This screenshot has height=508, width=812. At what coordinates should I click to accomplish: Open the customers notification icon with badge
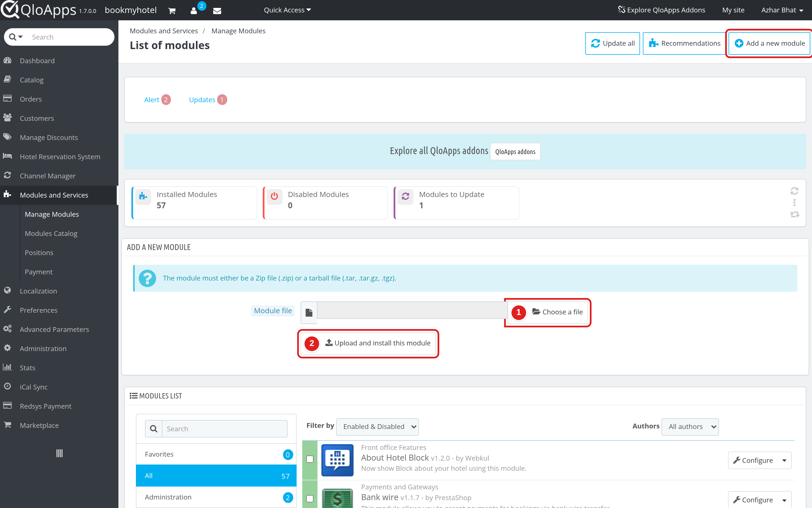pos(194,11)
